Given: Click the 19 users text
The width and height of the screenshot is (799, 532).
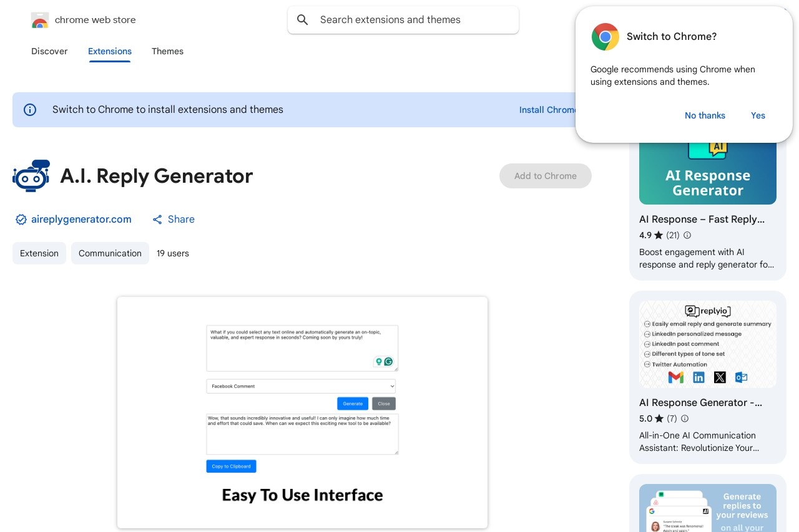Looking at the screenshot, I should point(173,253).
